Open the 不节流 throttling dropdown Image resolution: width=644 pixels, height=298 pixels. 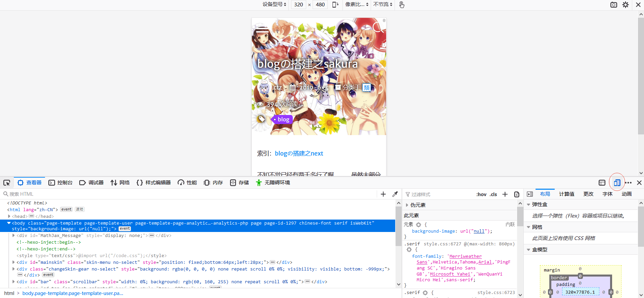point(383,4)
